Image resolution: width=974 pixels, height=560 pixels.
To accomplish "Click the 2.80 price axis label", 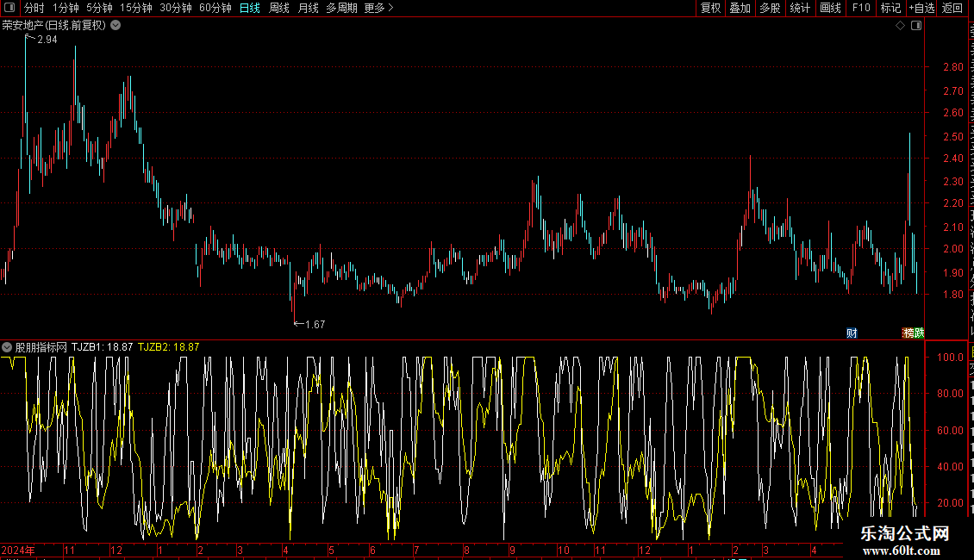I will click(953, 67).
